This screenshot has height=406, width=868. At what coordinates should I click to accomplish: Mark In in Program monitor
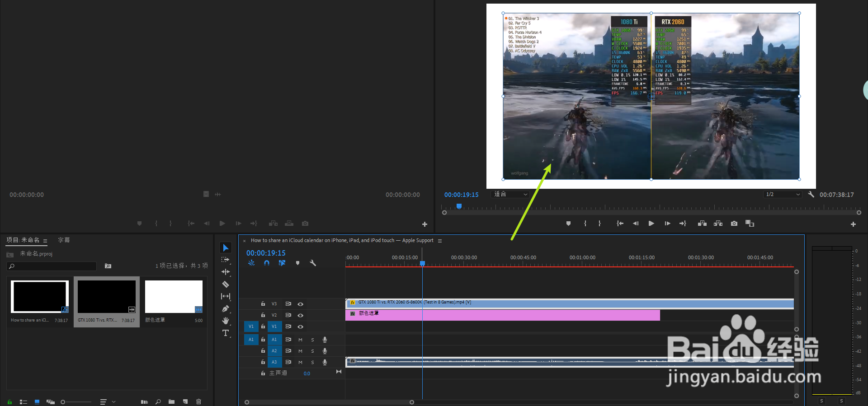585,224
